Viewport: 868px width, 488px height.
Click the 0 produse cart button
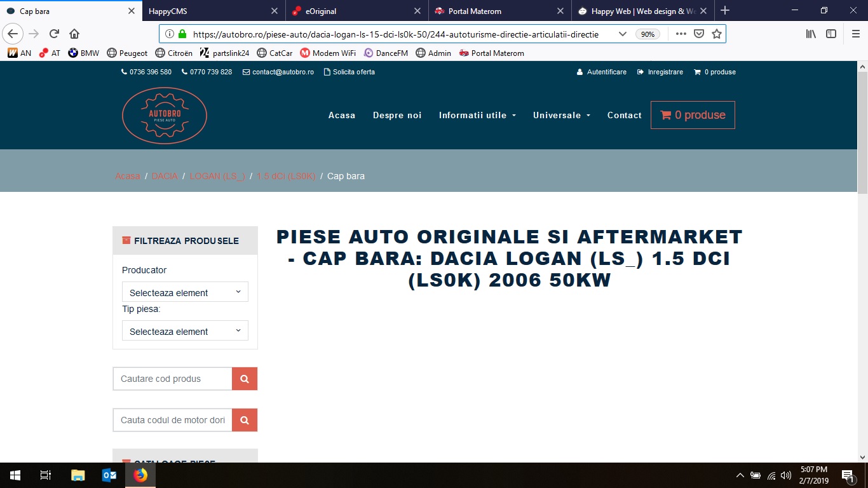point(693,115)
